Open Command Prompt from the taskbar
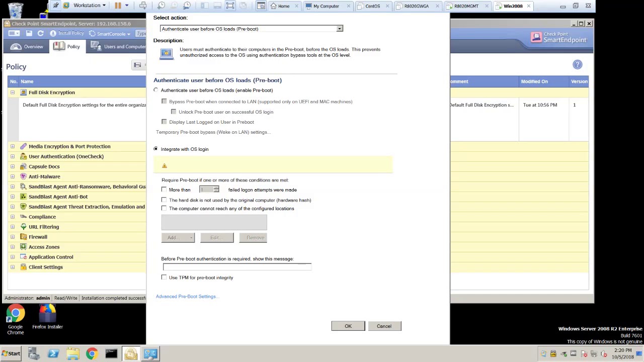Image resolution: width=644 pixels, height=362 pixels. click(111, 354)
